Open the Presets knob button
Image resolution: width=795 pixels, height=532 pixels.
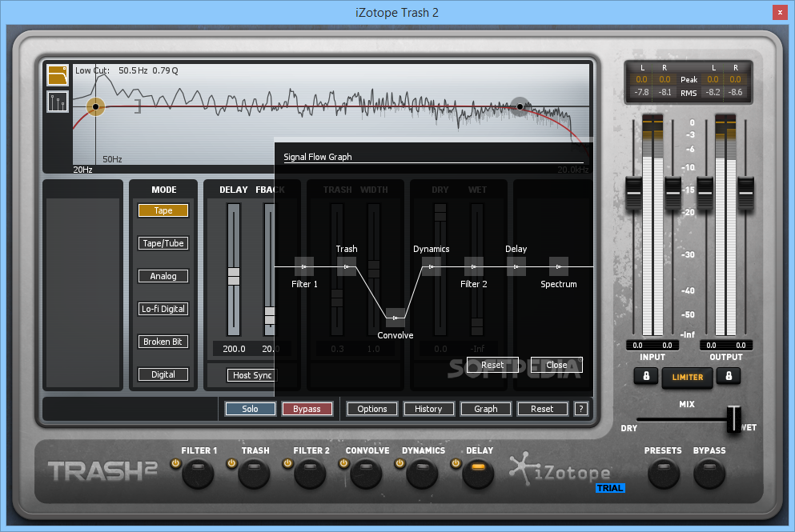(x=663, y=474)
